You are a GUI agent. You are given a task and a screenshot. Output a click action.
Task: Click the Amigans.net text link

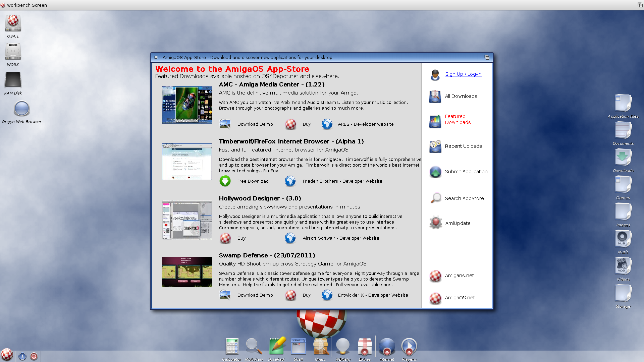coord(459,276)
